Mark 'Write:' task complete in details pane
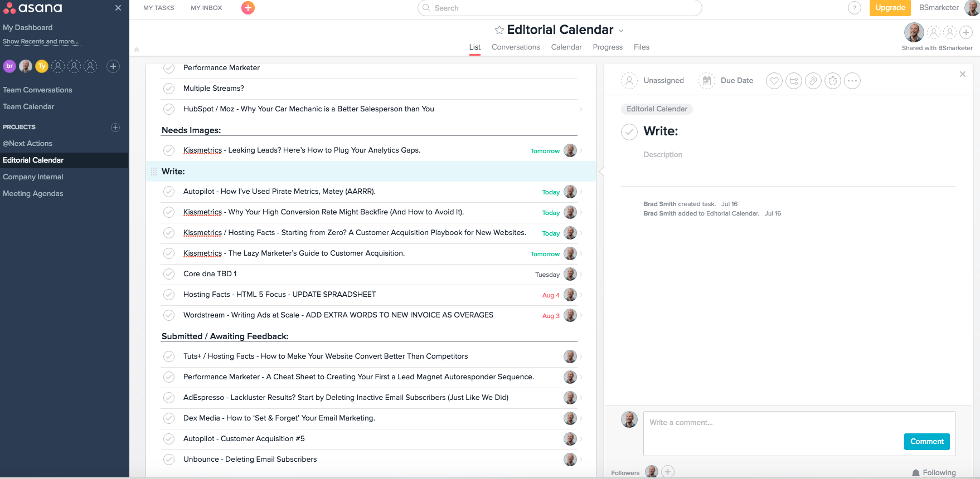 click(x=629, y=131)
